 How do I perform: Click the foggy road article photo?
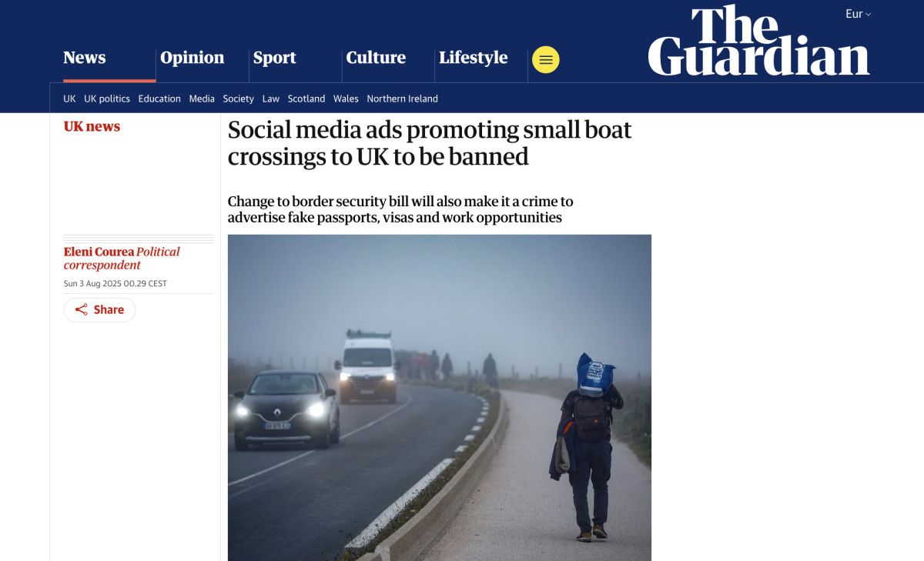[440, 398]
